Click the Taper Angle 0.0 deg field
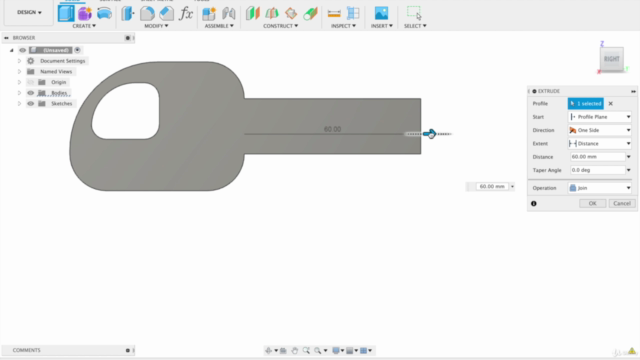Viewport: 640px width, 360px height. 598,170
